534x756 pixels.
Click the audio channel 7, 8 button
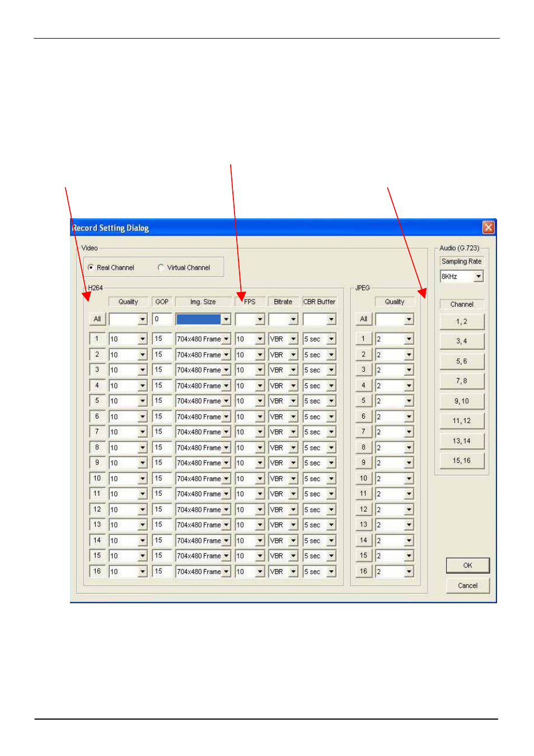coord(462,381)
